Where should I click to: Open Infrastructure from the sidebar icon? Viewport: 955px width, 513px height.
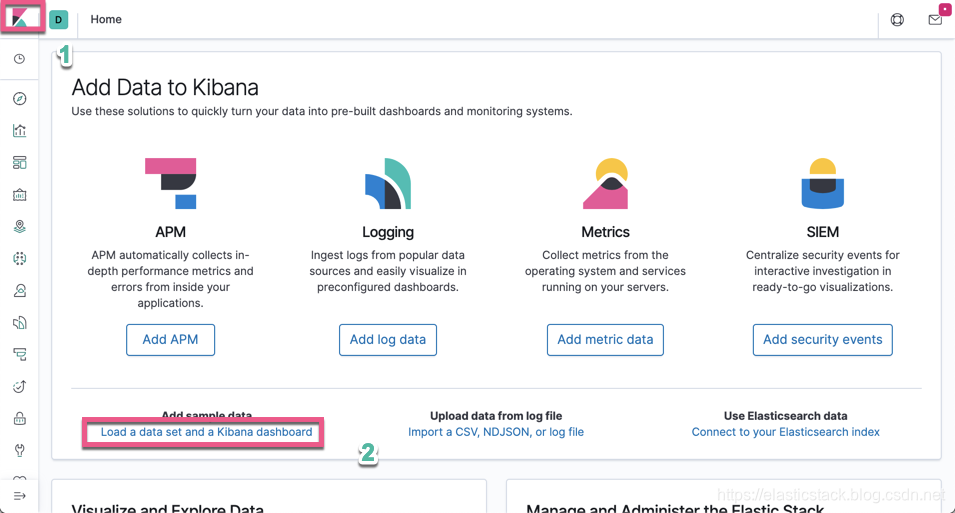click(19, 291)
